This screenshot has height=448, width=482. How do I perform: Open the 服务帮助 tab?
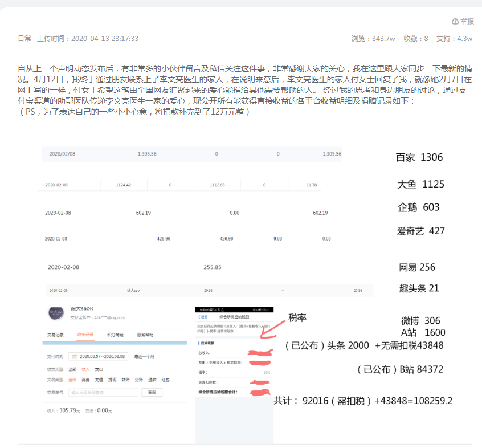(145, 335)
